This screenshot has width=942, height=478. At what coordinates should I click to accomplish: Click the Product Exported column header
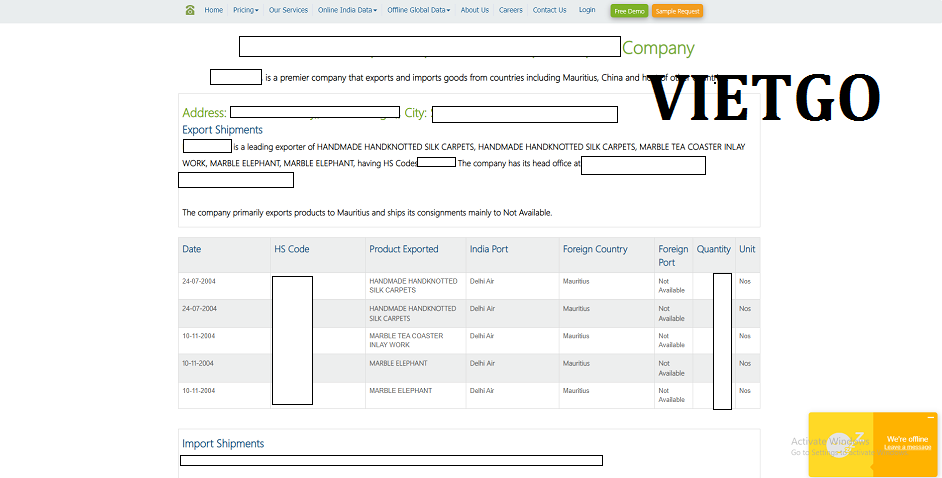click(403, 249)
